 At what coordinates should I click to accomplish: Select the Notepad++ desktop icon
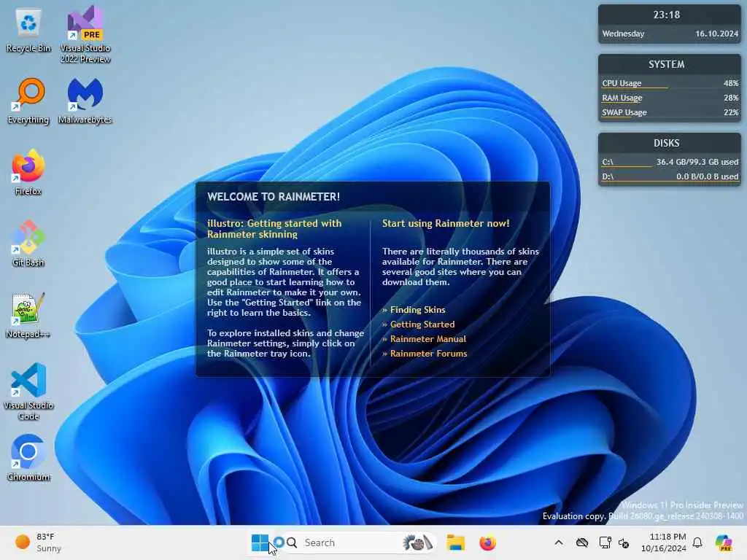[x=28, y=315]
